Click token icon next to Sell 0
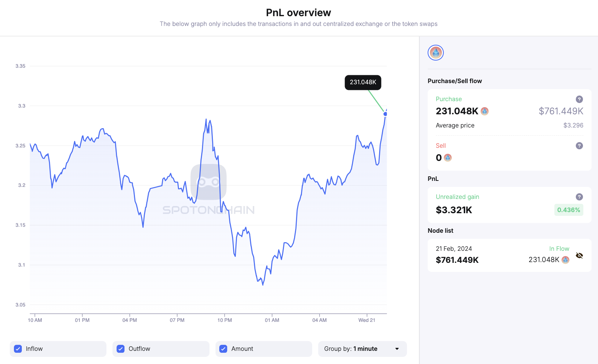The height and width of the screenshot is (364, 598). 448,158
